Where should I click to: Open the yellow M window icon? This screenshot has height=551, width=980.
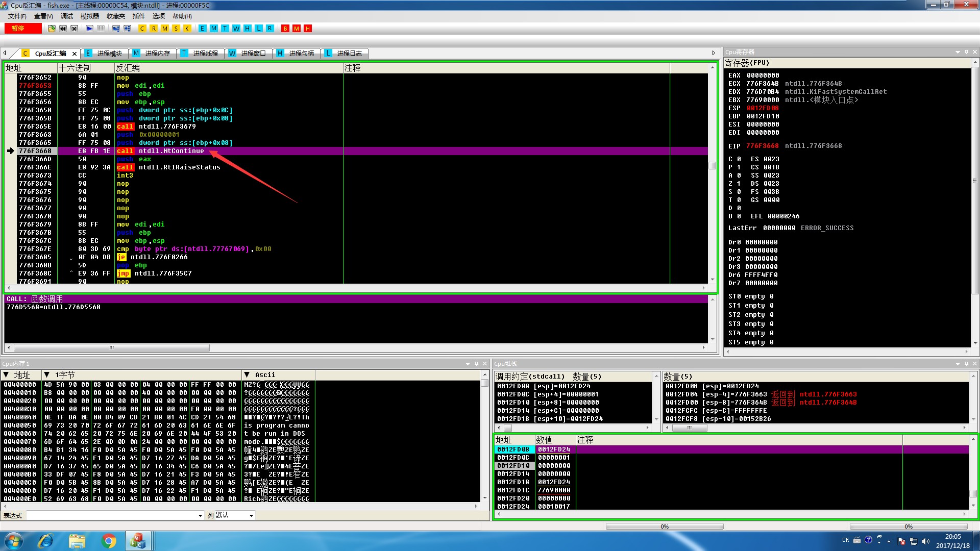pyautogui.click(x=165, y=29)
